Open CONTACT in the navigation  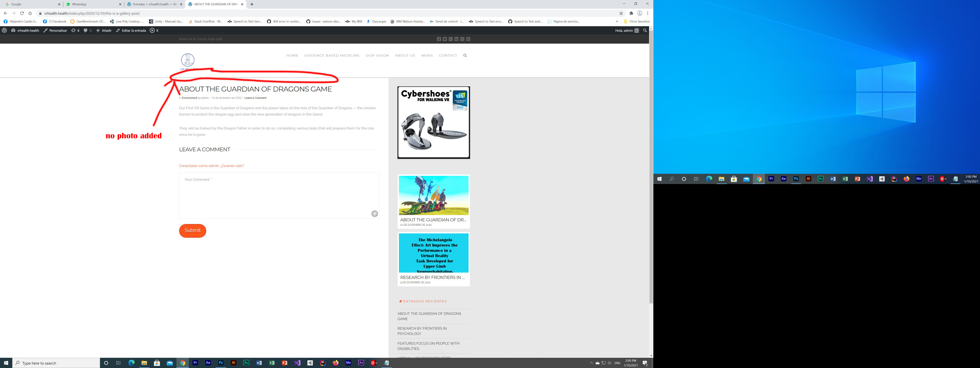448,56
